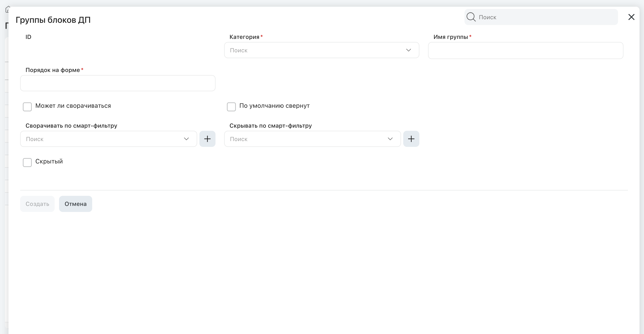Add new filter for Скрывать по смарт-фильтру
Image resolution: width=644 pixels, height=334 pixels.
click(x=411, y=139)
